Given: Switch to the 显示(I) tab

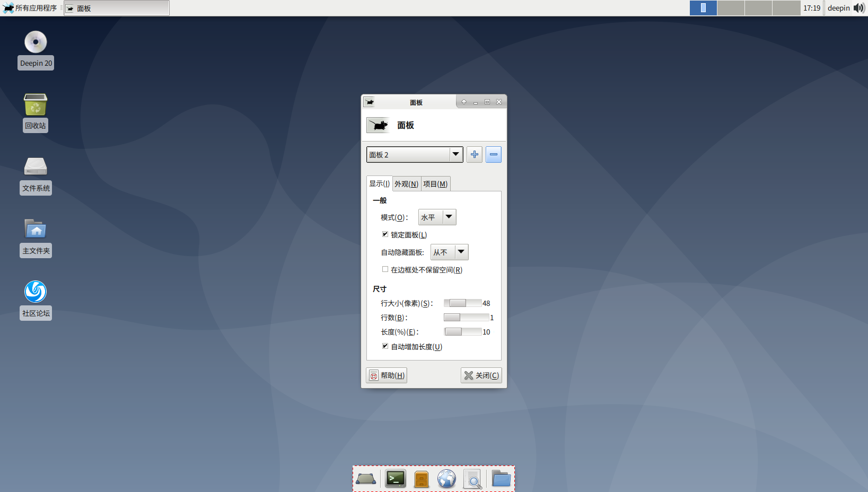Looking at the screenshot, I should point(380,183).
